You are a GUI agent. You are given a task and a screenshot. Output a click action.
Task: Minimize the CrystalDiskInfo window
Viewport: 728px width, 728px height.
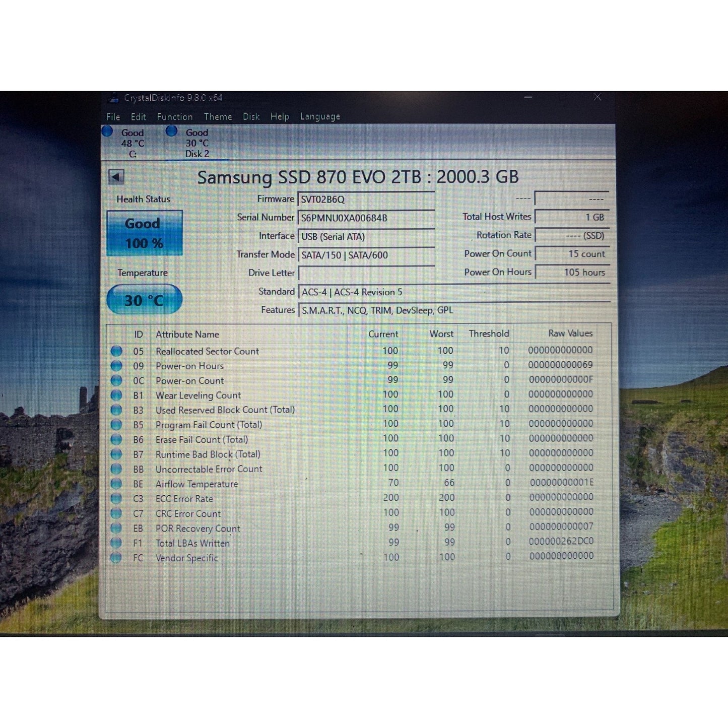[528, 97]
